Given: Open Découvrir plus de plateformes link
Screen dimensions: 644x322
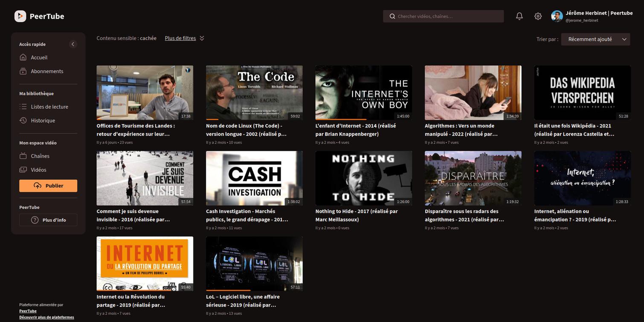Looking at the screenshot, I should click(x=46, y=317).
